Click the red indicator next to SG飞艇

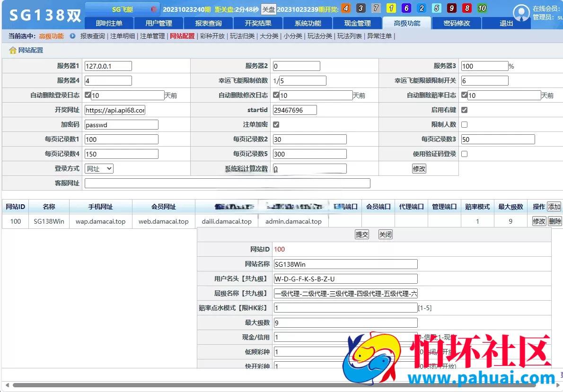(x=154, y=9)
